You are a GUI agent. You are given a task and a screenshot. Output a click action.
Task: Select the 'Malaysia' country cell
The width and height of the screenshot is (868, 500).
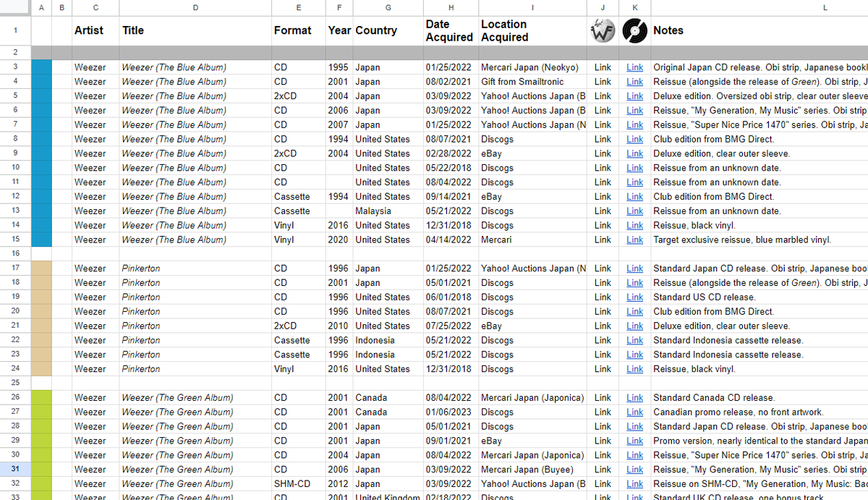[388, 211]
